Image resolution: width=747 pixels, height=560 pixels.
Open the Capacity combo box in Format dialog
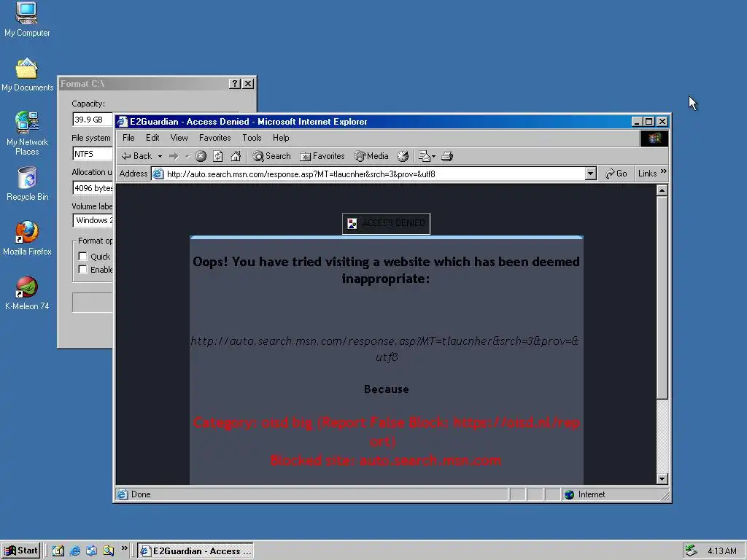click(x=93, y=120)
